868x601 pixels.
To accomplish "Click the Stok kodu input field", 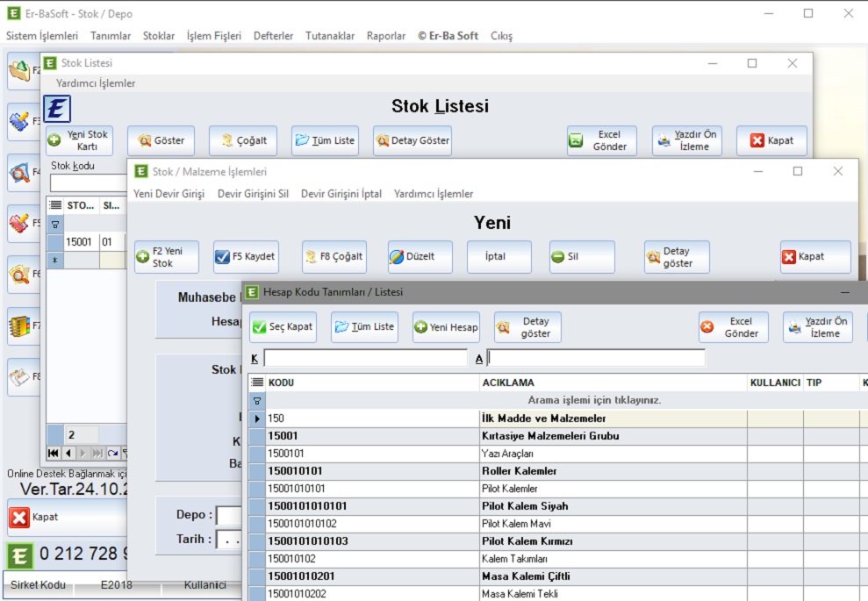I will click(89, 182).
